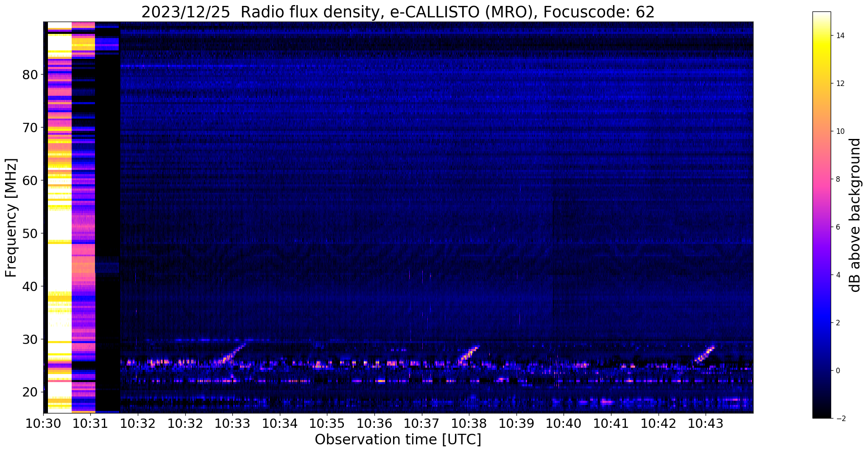
Task: Click the "Frequency [MHz]" y-axis label
Action: 11,218
